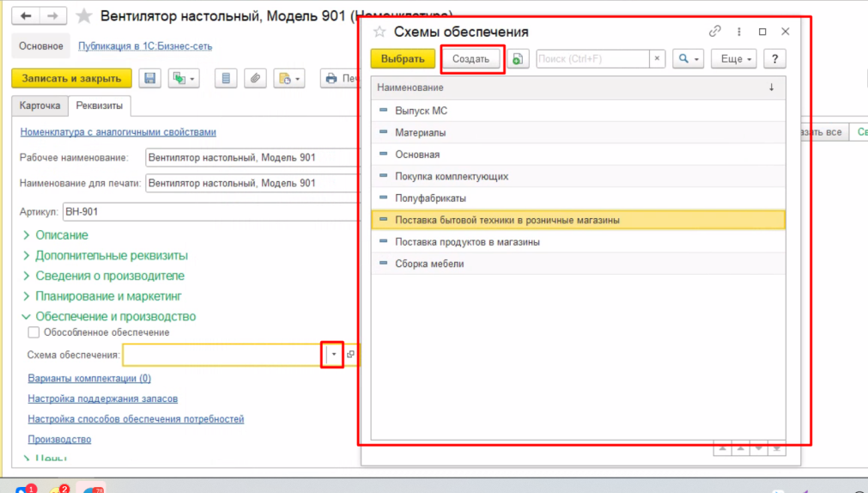The width and height of the screenshot is (868, 493).
Task: Click the Поиск search input field
Action: [x=591, y=59]
